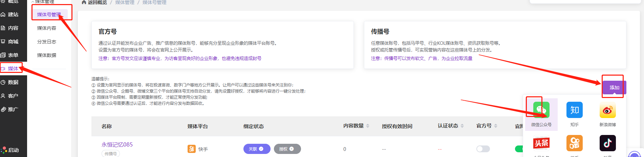The image size is (644, 157).
Task: Go to 分发日志 submenu item
Action: [x=47, y=42]
